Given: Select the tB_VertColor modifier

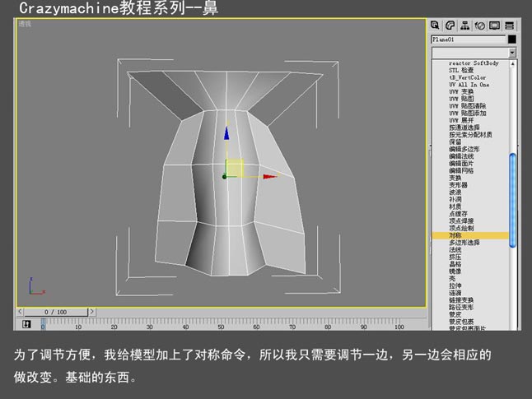Looking at the screenshot, I should [x=467, y=77].
